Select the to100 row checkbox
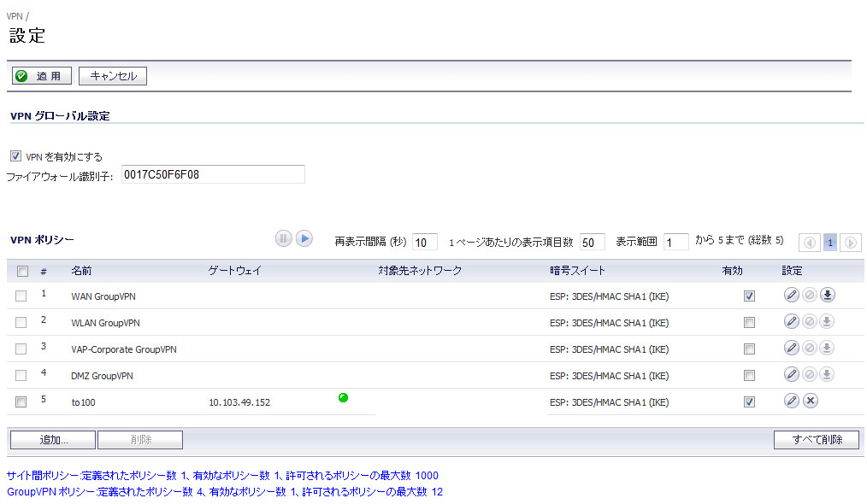The height and width of the screenshot is (504, 867). 21,402
